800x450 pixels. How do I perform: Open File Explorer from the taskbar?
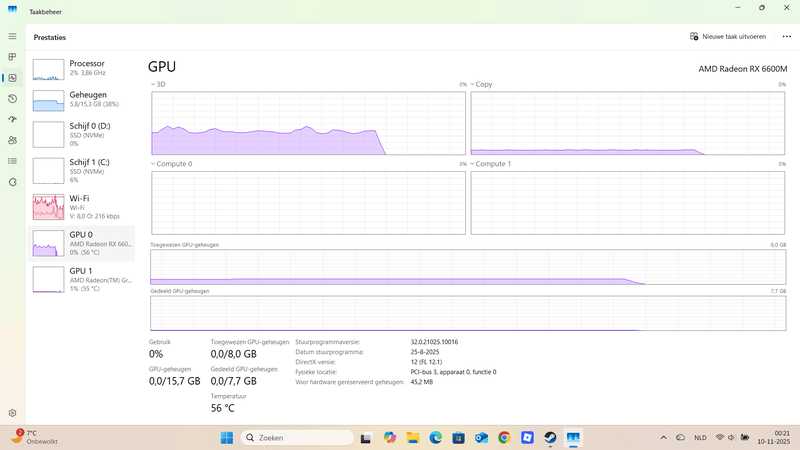pos(413,438)
